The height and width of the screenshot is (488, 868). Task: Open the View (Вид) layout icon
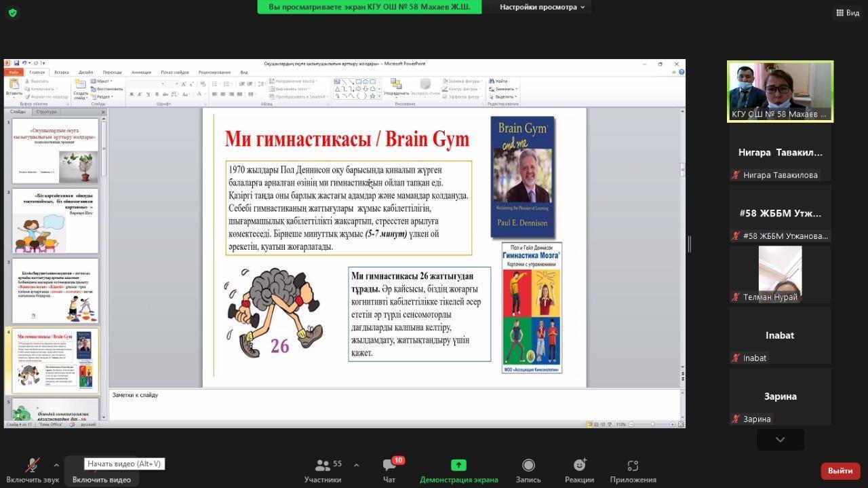click(x=847, y=12)
